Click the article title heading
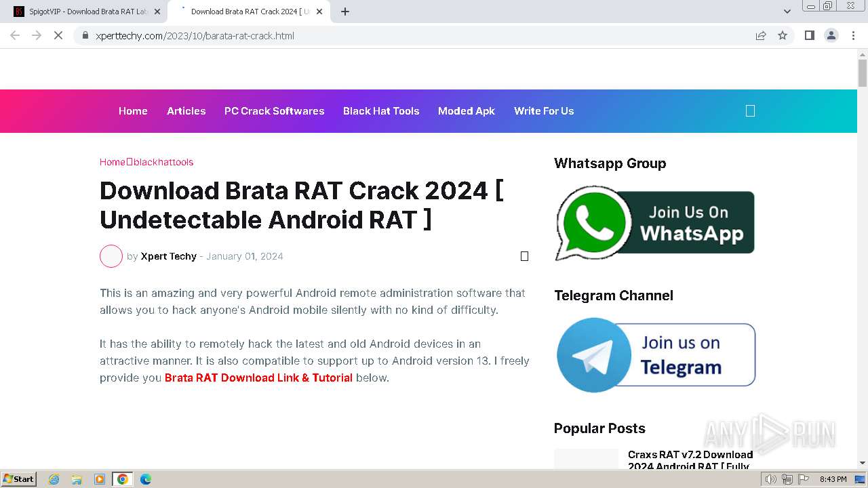The height and width of the screenshot is (488, 868). click(x=302, y=205)
